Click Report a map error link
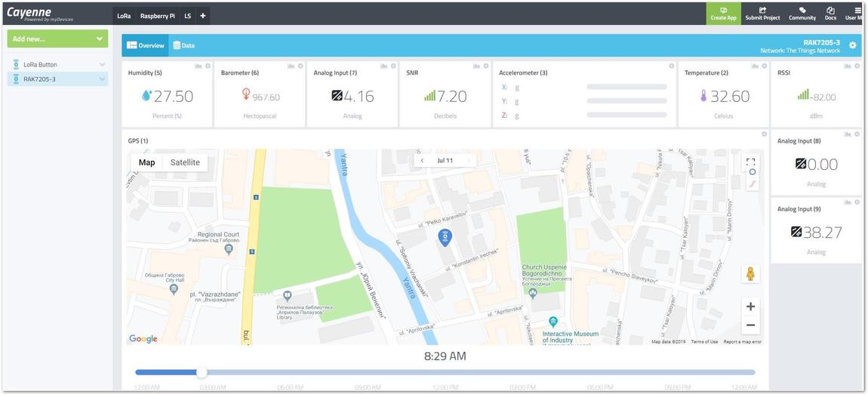This screenshot has width=868, height=395. (743, 342)
